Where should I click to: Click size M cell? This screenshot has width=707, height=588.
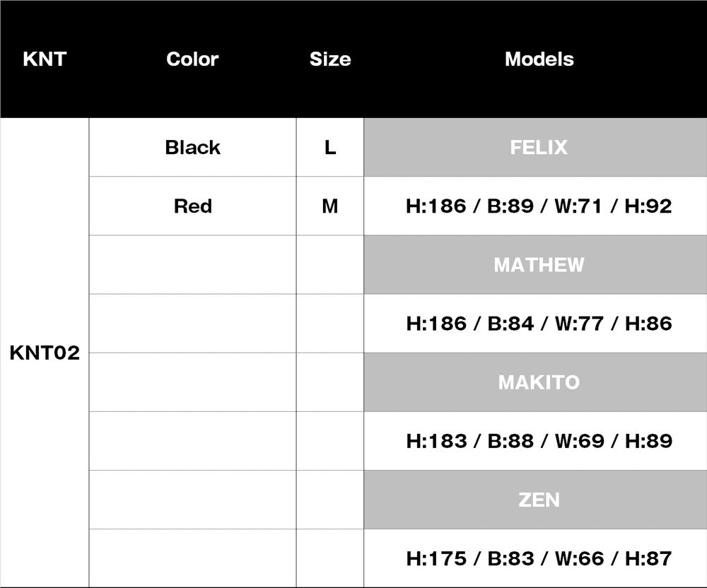(330, 206)
